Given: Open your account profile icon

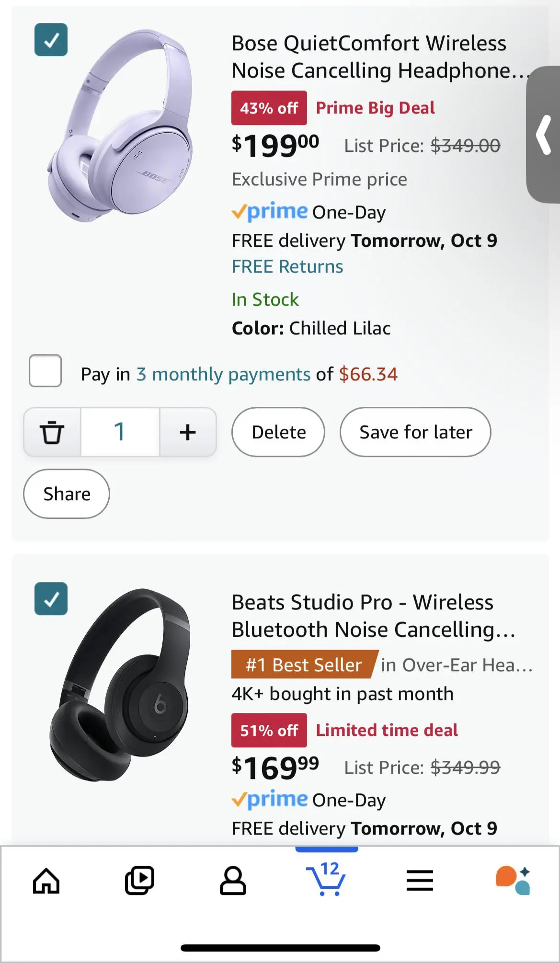Looking at the screenshot, I should 233,880.
